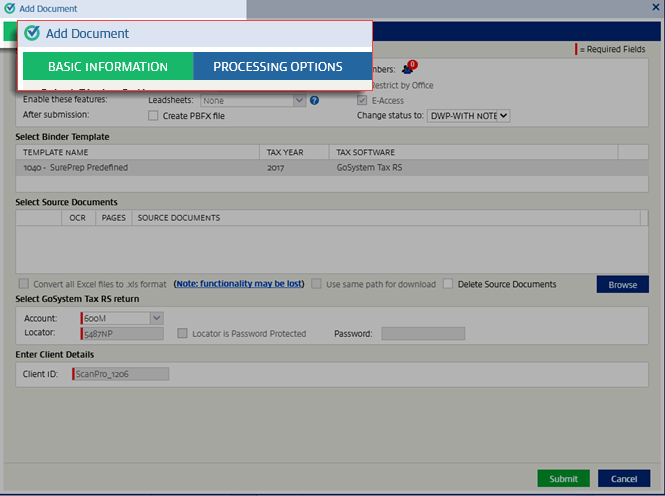Tick Locator is Password Protected checkbox
The image size is (665, 496).
[x=183, y=333]
